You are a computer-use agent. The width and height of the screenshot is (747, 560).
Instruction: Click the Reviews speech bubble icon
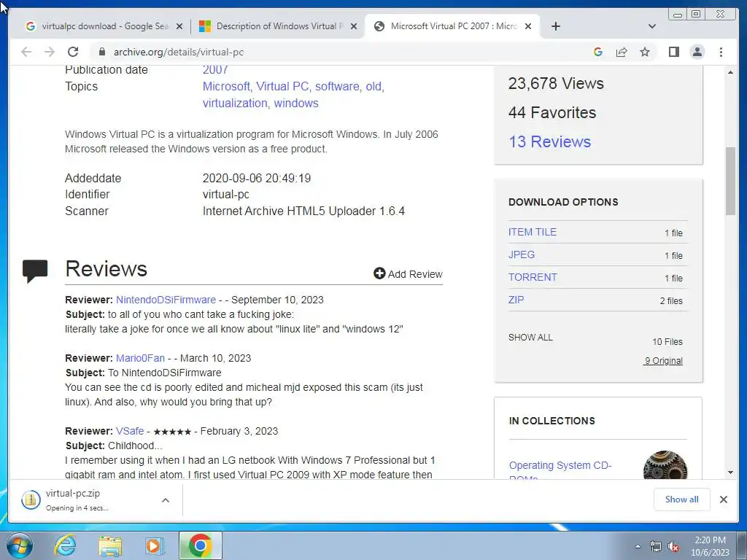coord(35,271)
